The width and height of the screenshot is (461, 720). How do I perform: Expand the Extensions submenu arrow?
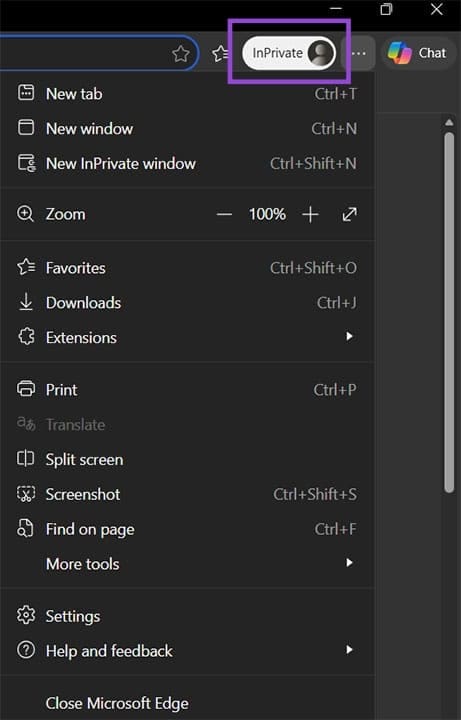tap(349, 337)
